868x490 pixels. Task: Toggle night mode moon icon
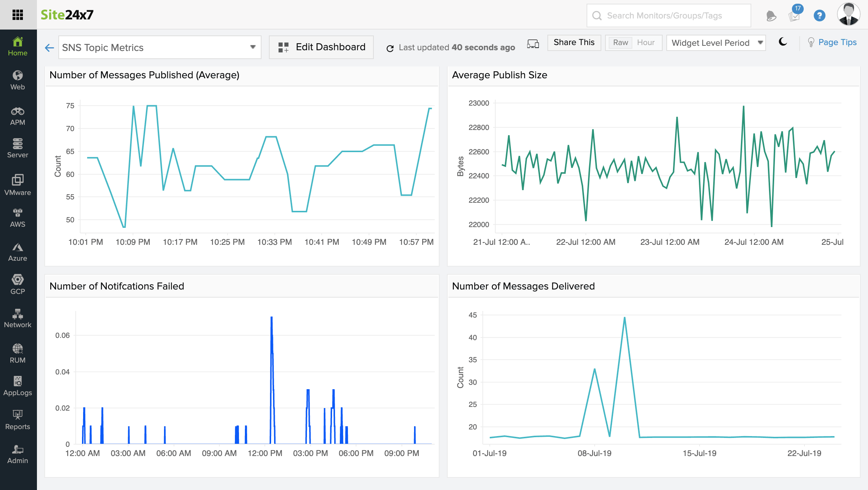pyautogui.click(x=783, y=42)
